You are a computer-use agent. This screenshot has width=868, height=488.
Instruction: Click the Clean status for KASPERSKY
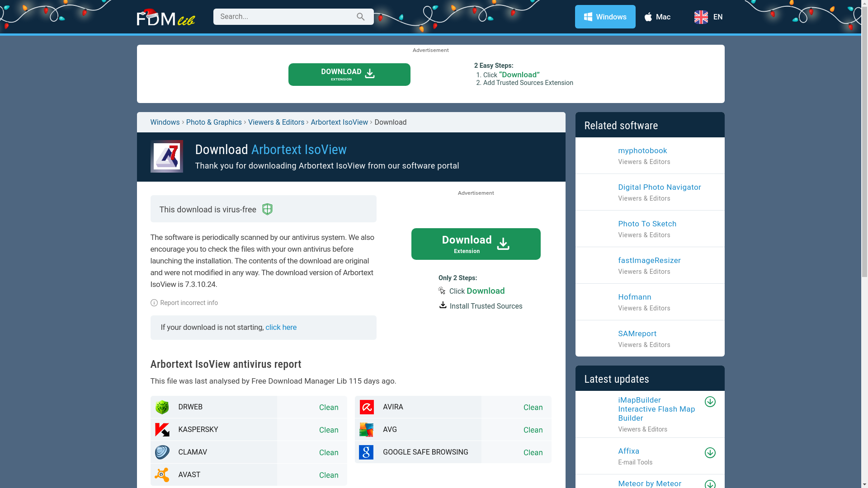tap(329, 430)
